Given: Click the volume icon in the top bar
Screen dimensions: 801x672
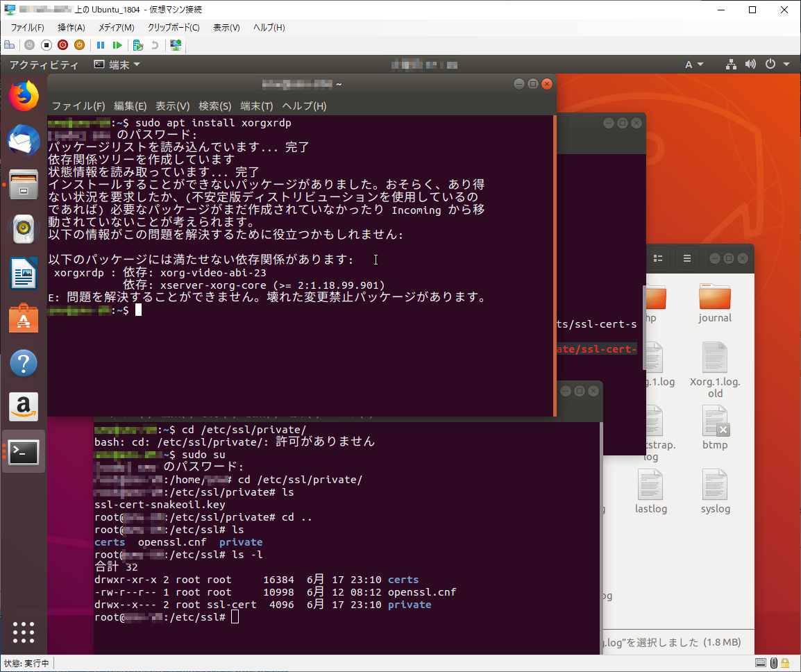Looking at the screenshot, I should coord(750,65).
